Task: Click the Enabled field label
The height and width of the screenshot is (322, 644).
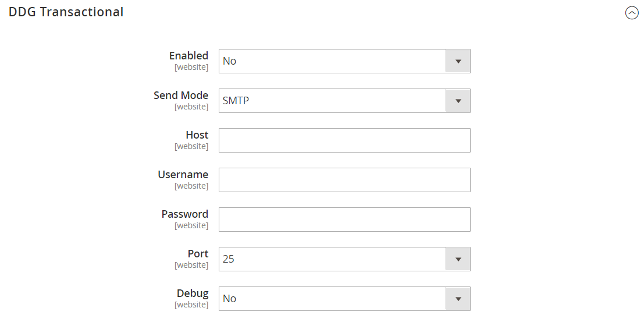Action: 188,55
